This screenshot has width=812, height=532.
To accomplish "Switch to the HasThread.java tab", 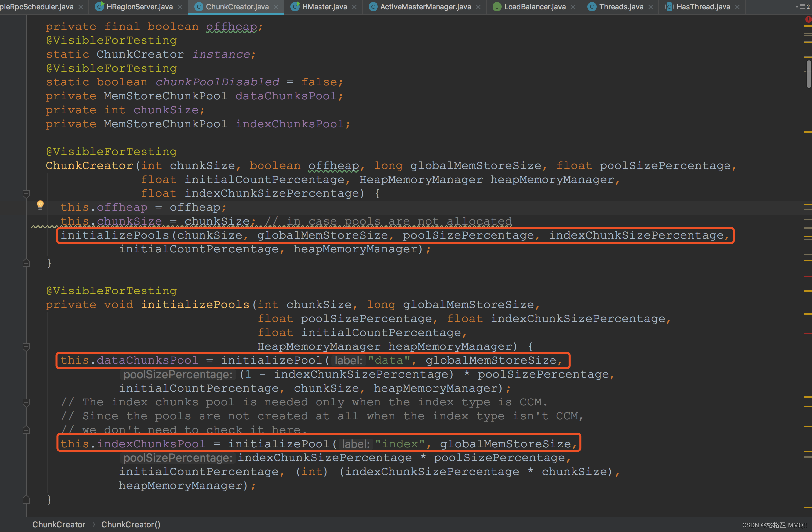I will pos(703,7).
